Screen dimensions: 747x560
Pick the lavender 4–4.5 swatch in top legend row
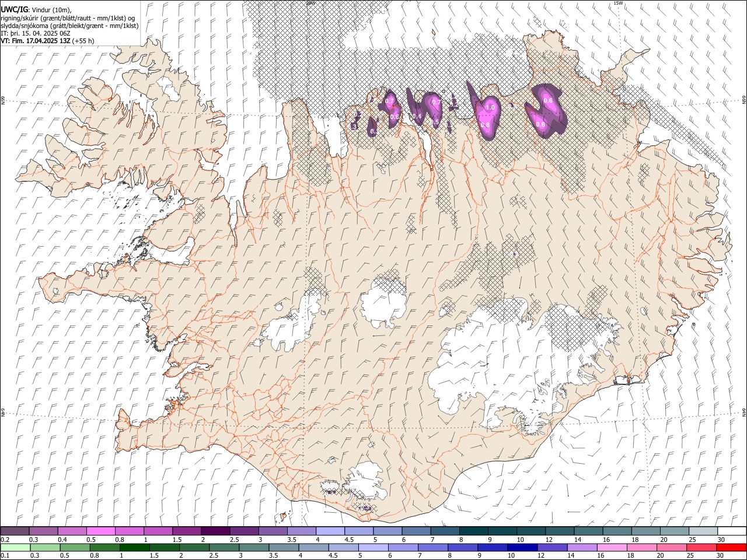(x=330, y=531)
